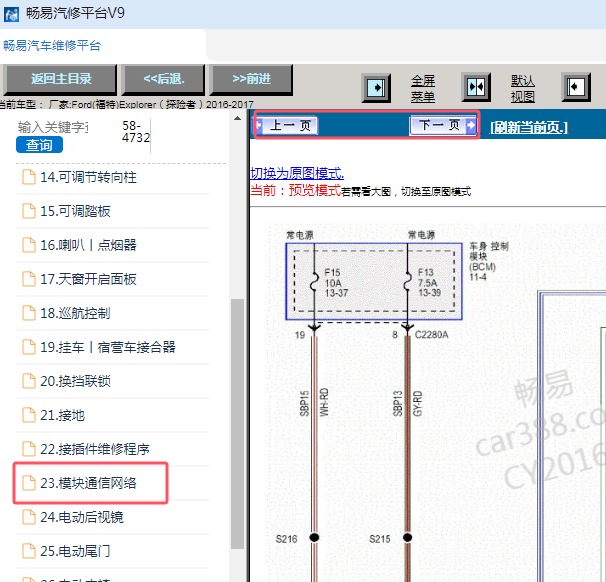
Task: Click the document icon beside 21.接地
Action: pyautogui.click(x=29, y=415)
